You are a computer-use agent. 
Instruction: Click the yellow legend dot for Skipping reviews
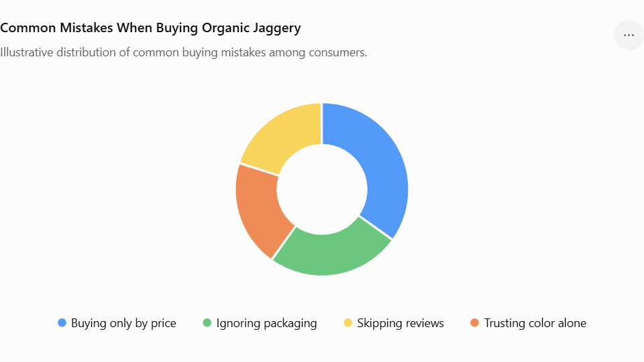[x=348, y=322]
